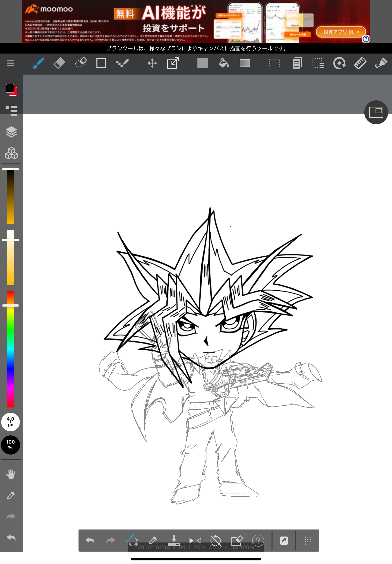This screenshot has height=564, width=392.
Task: Choose the Move tool with four arrows
Action: pos(152,63)
